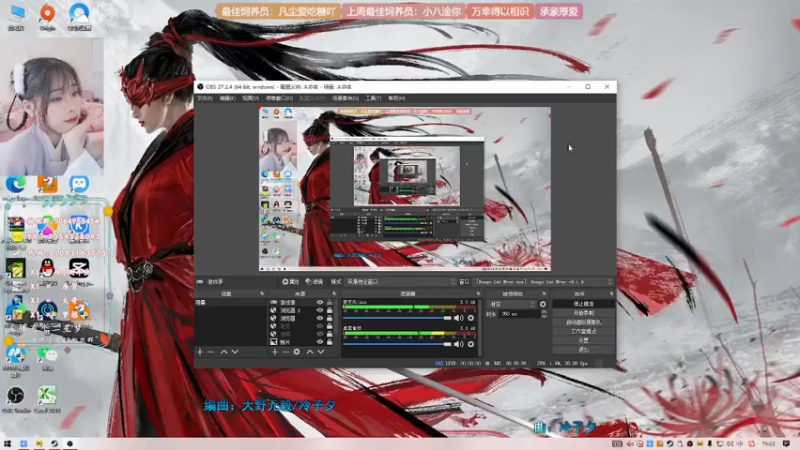Remove selected source with minus icon
The height and width of the screenshot is (450, 800).
click(286, 352)
